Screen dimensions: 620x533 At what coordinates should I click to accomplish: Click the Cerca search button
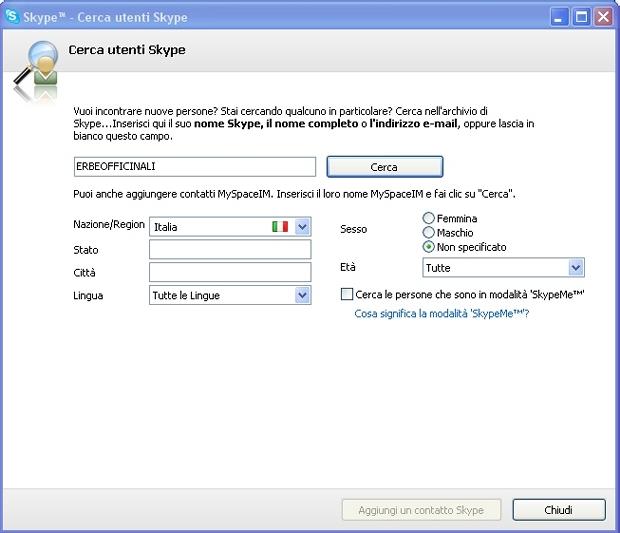coord(385,167)
